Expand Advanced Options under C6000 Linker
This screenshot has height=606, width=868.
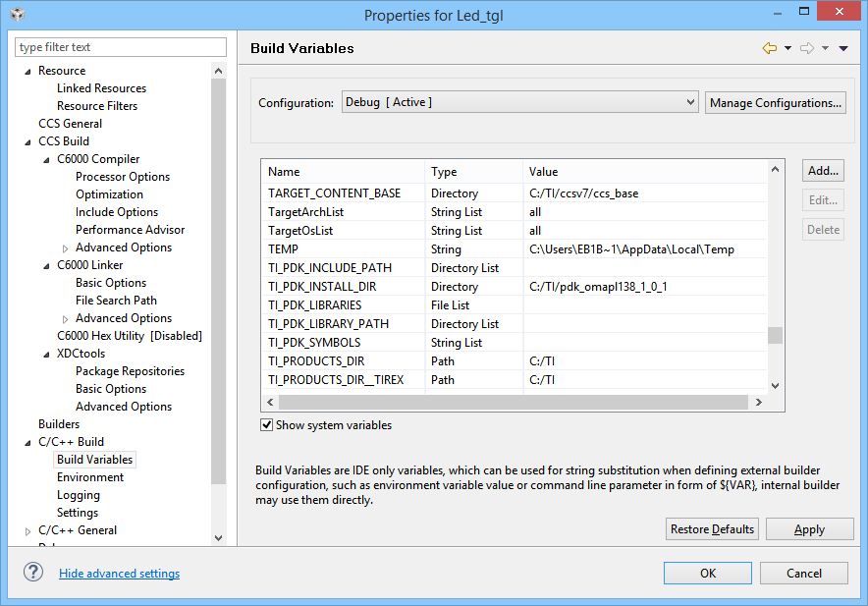66,318
